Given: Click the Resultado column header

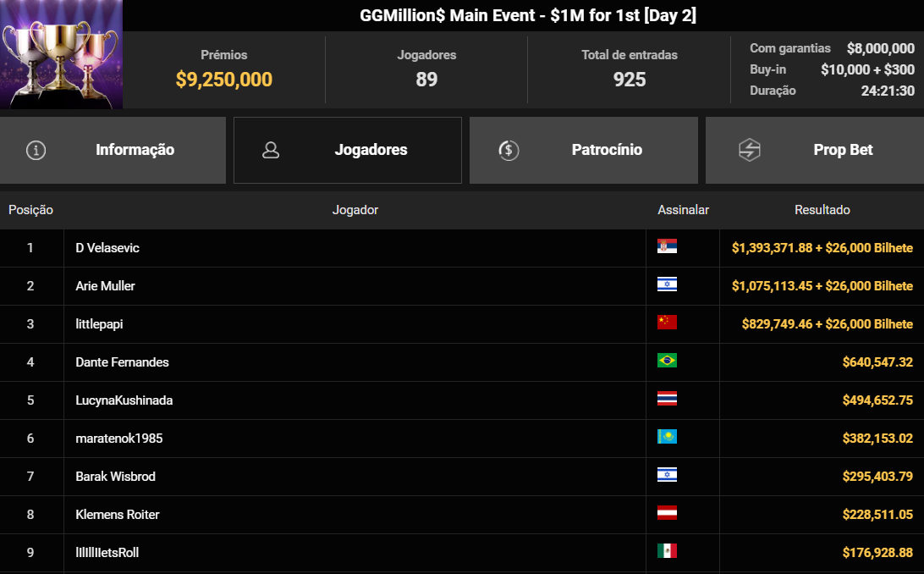Looking at the screenshot, I should click(x=822, y=209).
